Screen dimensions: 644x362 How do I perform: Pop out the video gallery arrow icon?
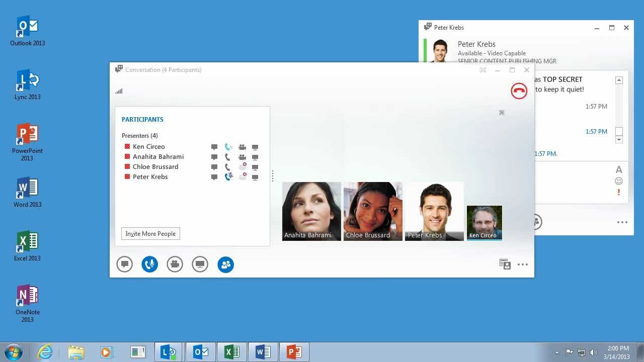pos(501,113)
